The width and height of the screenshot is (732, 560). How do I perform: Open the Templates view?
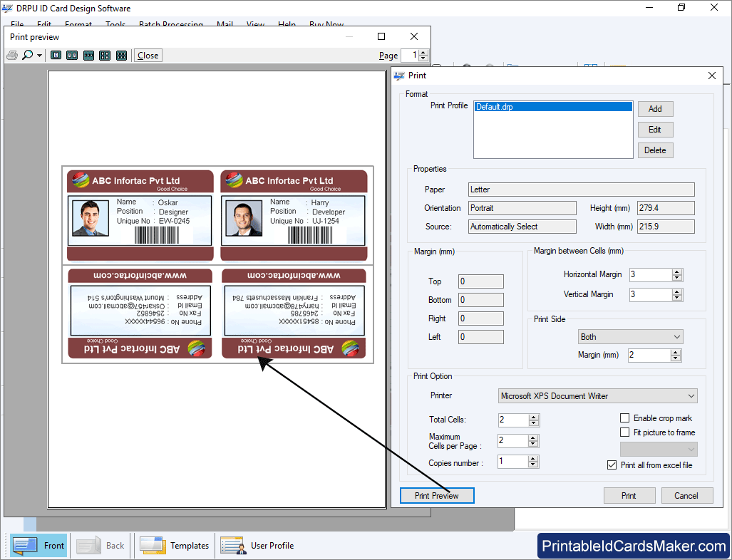pyautogui.click(x=175, y=546)
